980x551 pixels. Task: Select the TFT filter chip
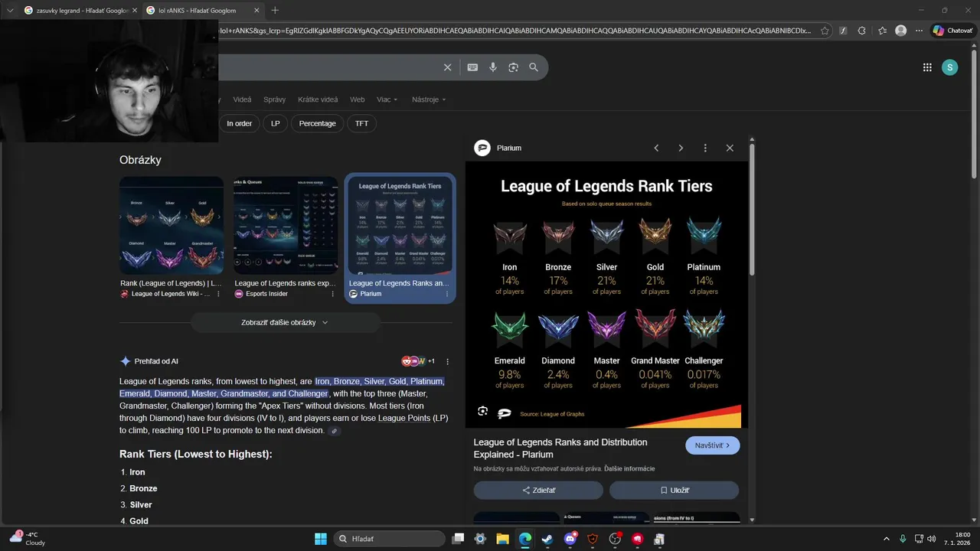pos(361,123)
